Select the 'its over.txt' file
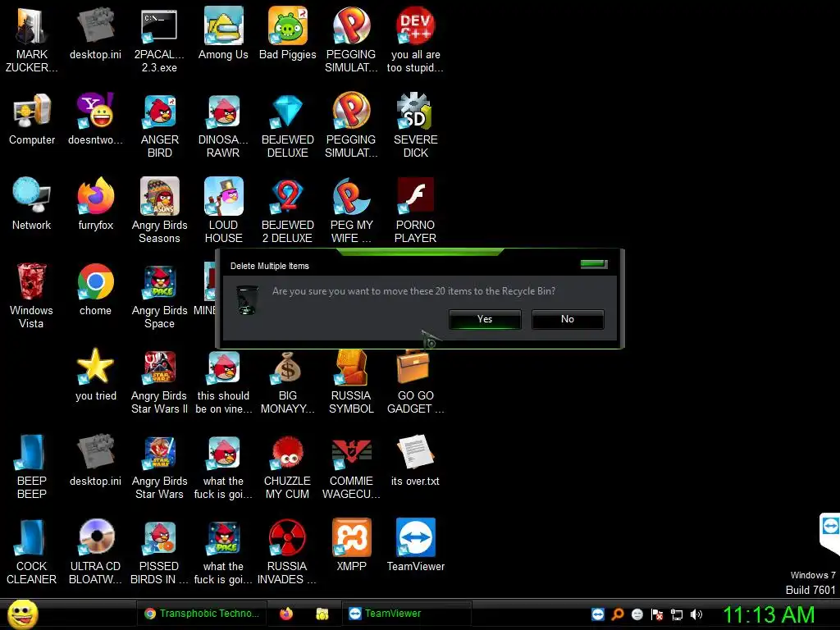The width and height of the screenshot is (840, 630). point(415,460)
